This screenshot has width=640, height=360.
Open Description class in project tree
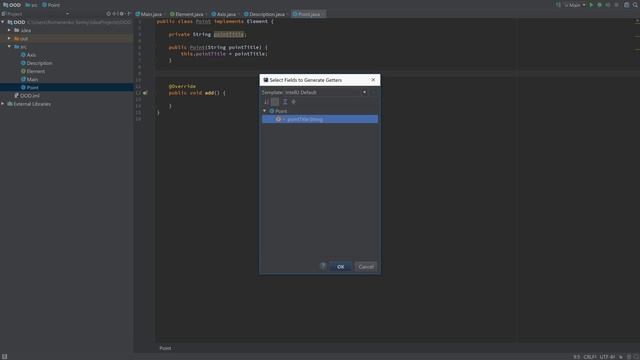(x=39, y=63)
